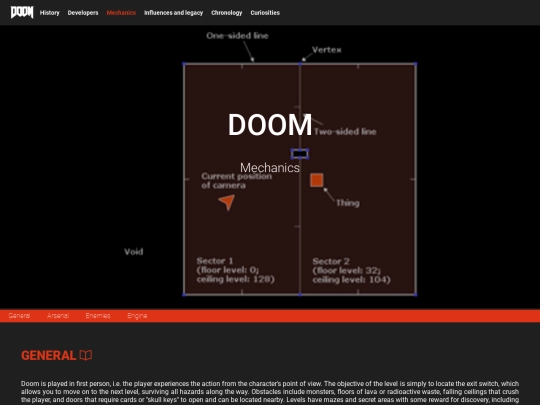
Task: Click the orange camera arrow in diagram
Action: click(227, 202)
